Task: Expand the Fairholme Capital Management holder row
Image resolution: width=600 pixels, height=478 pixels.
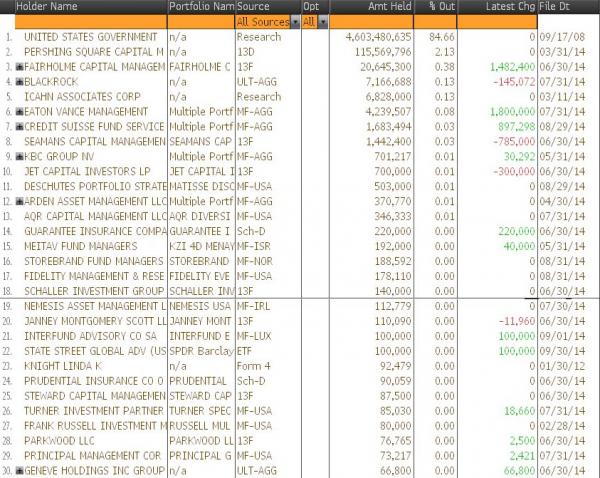Action: [20, 67]
